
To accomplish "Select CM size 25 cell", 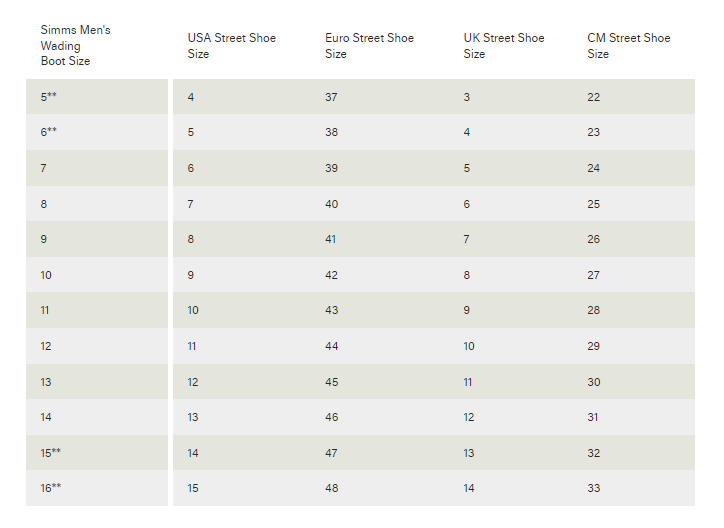I will tap(594, 204).
